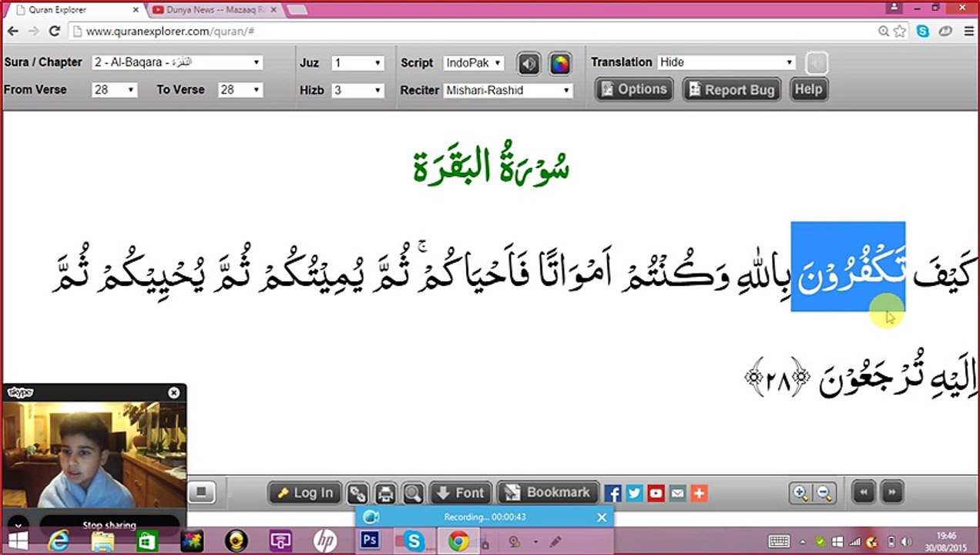Expand the From Verse dropdown
980x555 pixels.
click(x=113, y=90)
